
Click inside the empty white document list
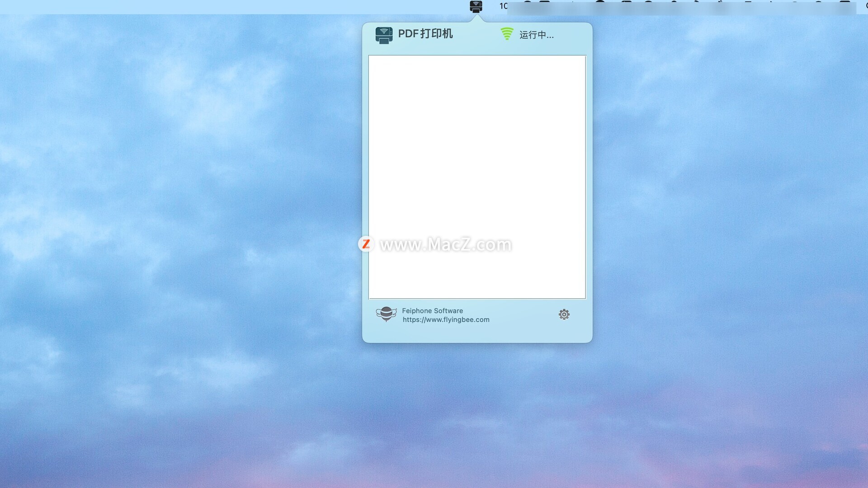[x=477, y=136]
